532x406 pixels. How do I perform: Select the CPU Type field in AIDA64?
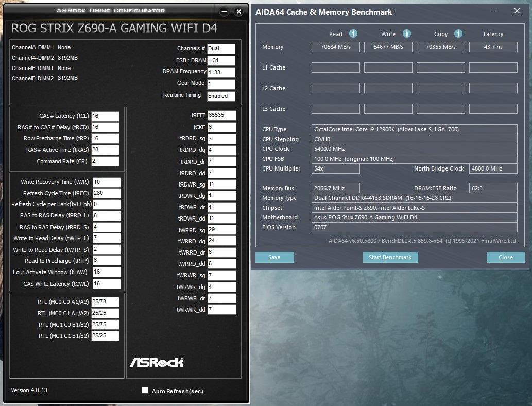(x=414, y=129)
